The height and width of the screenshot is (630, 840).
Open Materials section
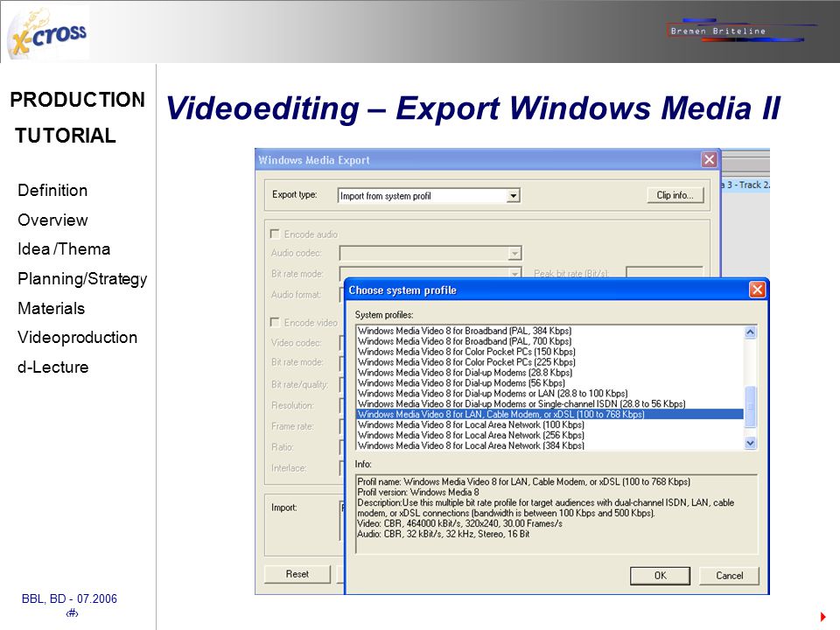(x=52, y=309)
